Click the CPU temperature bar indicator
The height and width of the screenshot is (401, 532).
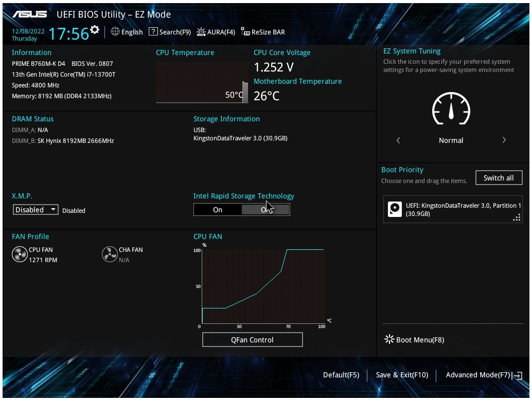[245, 92]
